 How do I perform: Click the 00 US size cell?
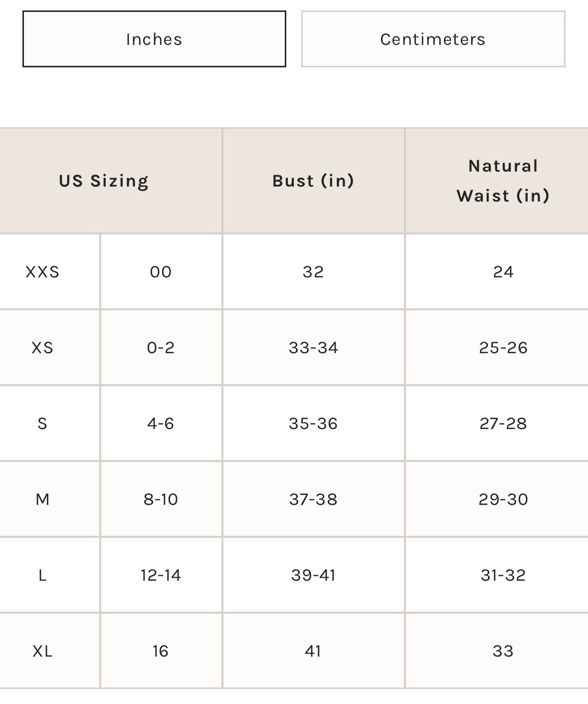click(x=161, y=272)
